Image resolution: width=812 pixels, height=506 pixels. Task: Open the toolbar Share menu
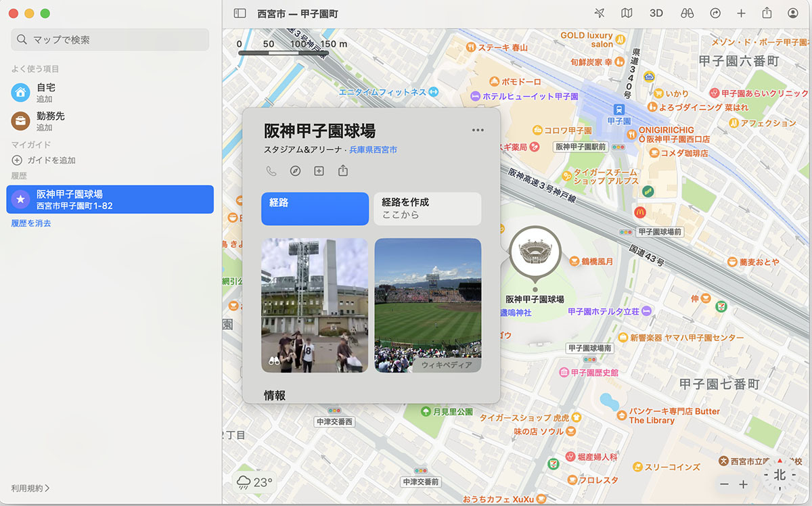(767, 13)
